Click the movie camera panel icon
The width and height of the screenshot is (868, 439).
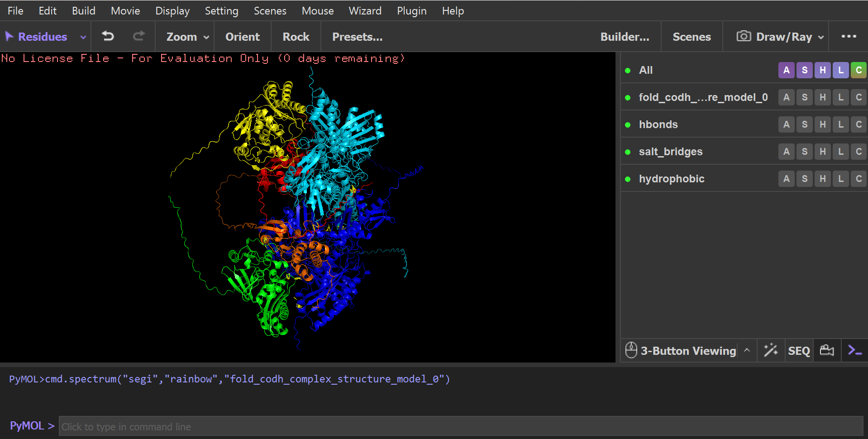[x=827, y=350]
